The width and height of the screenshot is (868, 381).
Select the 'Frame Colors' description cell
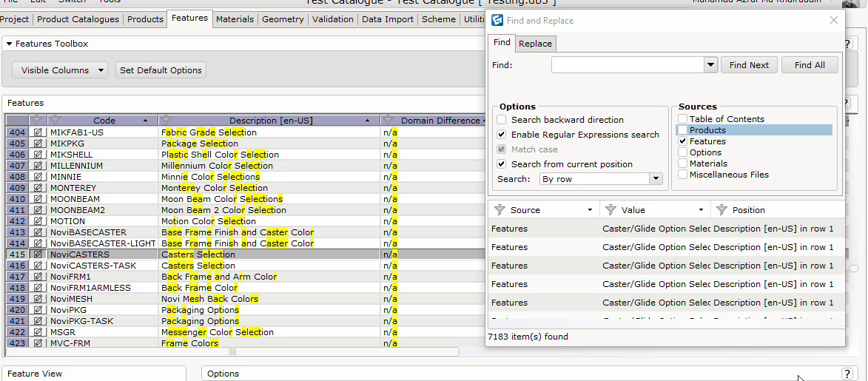(269, 343)
